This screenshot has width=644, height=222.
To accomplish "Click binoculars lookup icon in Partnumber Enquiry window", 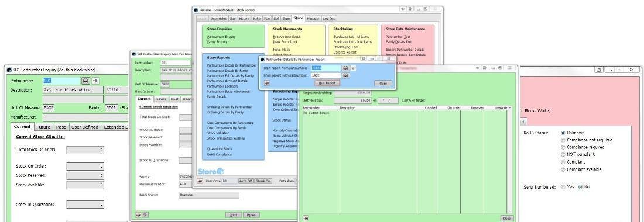I will coord(85,81).
